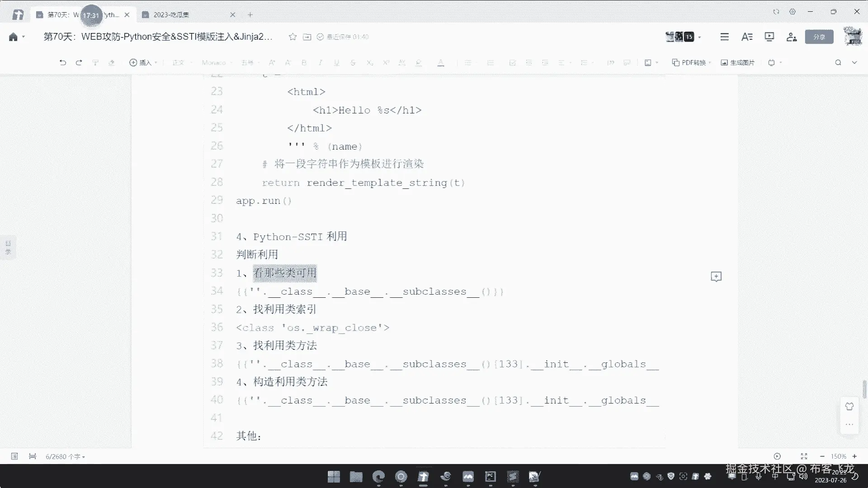Add a comment via margin icon
This screenshot has width=868, height=488.
tap(716, 277)
